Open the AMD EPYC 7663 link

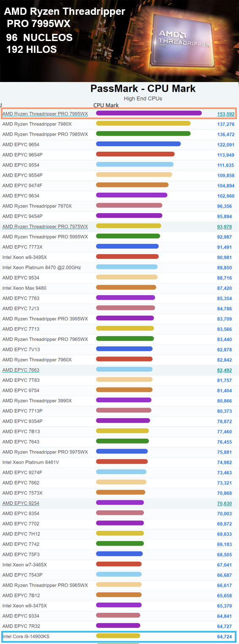[21, 370]
